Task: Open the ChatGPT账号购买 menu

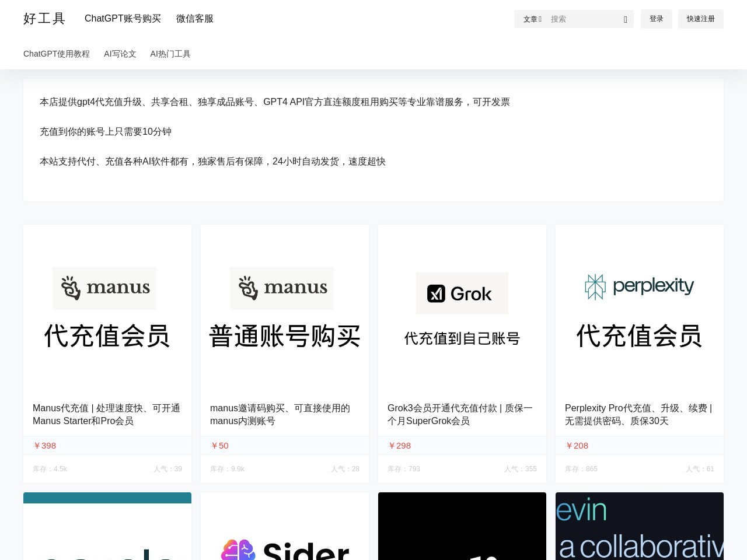Action: point(123,18)
